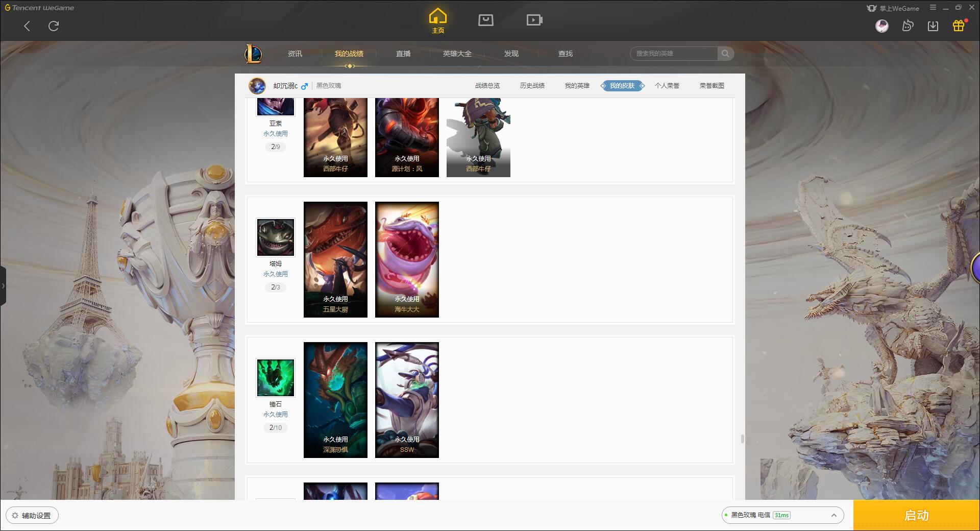The height and width of the screenshot is (531, 980).
Task: Switch to 战绩总览 sub-tab
Action: point(487,86)
